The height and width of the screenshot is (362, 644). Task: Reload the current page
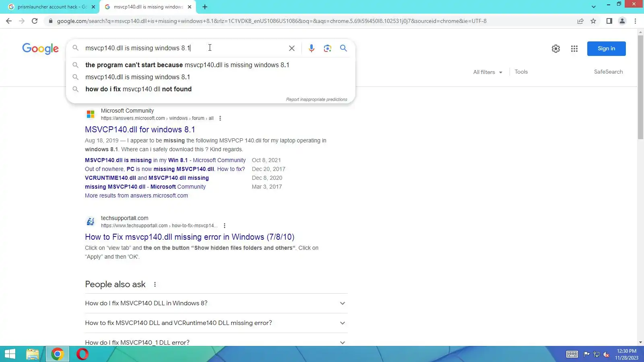(35, 21)
